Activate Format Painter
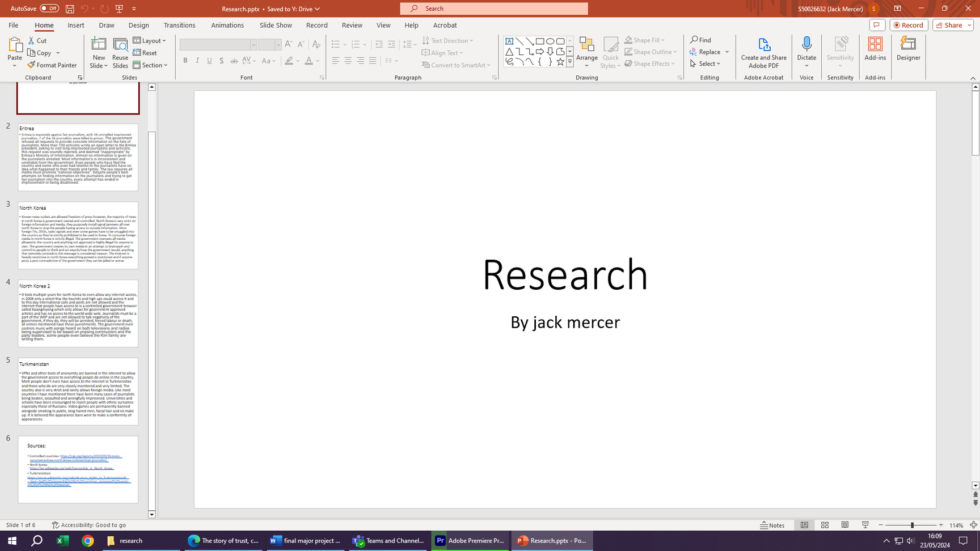Viewport: 980px width, 551px height. pyautogui.click(x=52, y=65)
